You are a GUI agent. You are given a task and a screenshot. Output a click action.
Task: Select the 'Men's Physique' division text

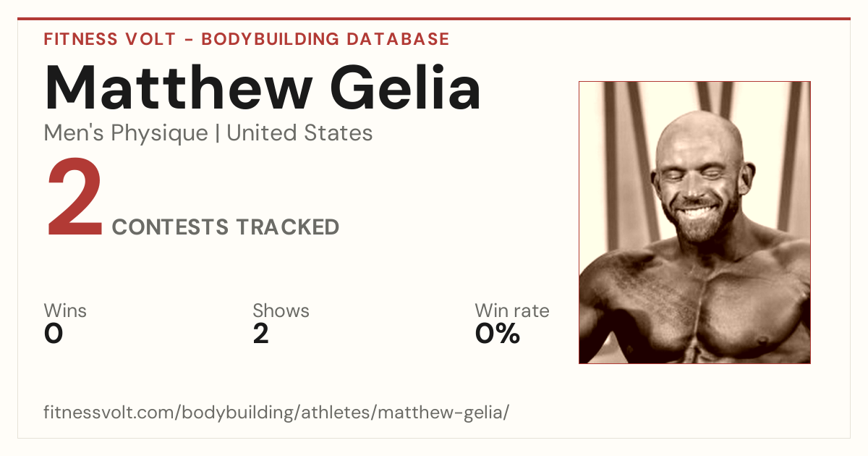click(126, 133)
